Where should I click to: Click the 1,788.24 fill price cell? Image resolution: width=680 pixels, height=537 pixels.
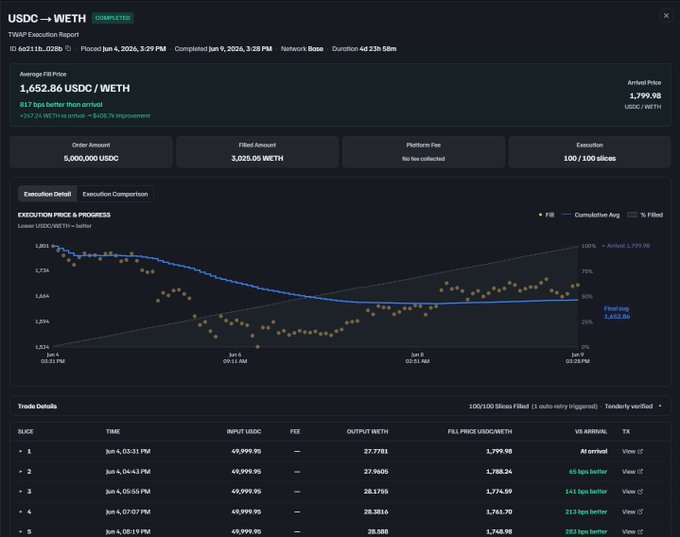coord(499,472)
